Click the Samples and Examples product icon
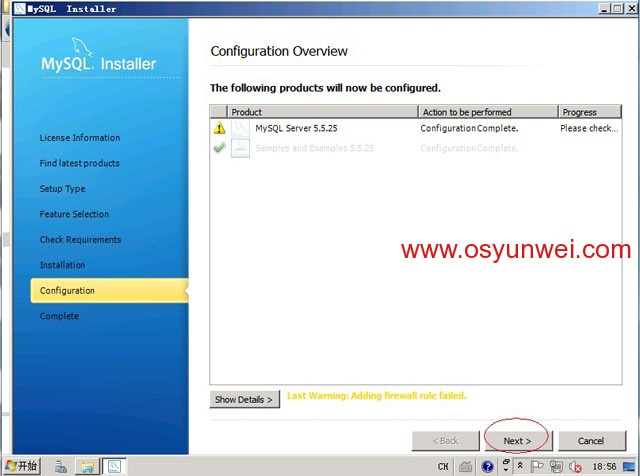640x476 pixels. click(x=240, y=148)
